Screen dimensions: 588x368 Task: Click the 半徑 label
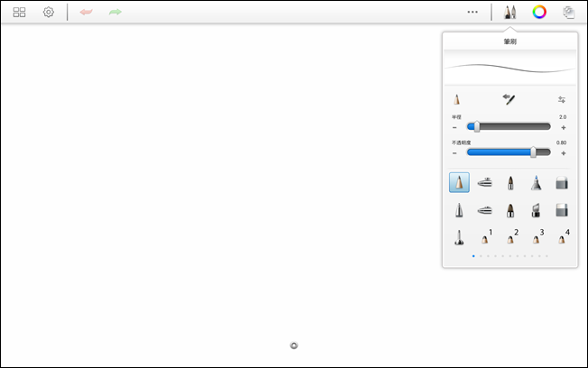coord(456,117)
